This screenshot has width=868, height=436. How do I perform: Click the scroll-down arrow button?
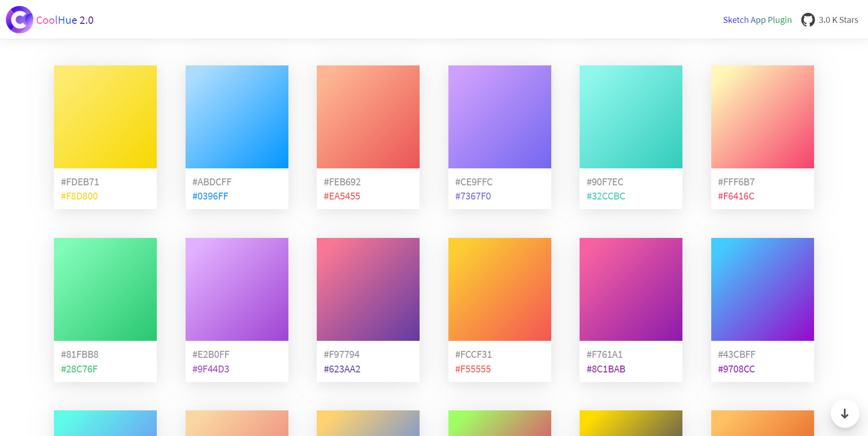845,414
